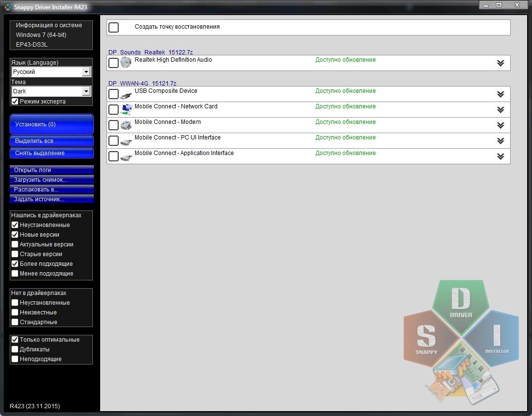Enable the Неподходящие option
The width and height of the screenshot is (532, 416).
[15, 359]
